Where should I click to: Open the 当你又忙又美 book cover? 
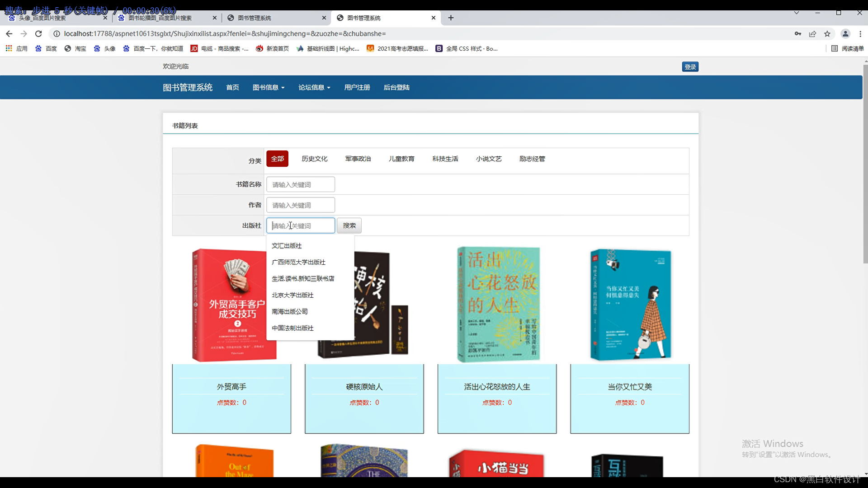[x=630, y=305]
